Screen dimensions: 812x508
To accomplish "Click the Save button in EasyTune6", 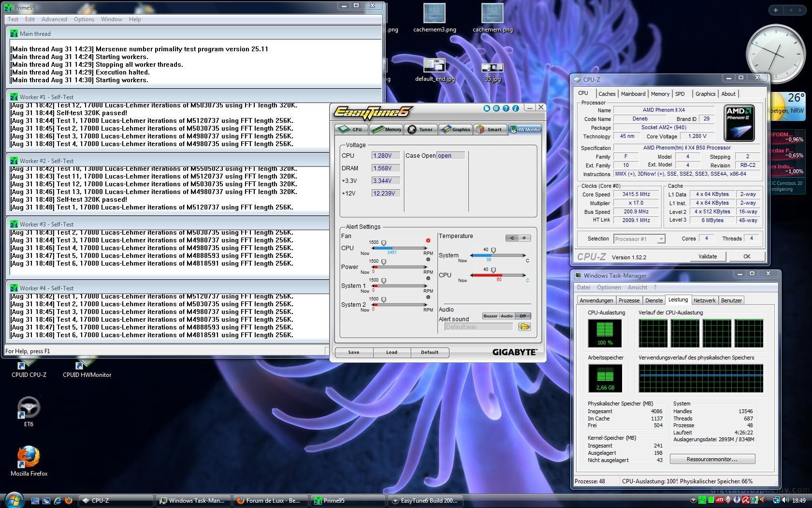I will 354,352.
